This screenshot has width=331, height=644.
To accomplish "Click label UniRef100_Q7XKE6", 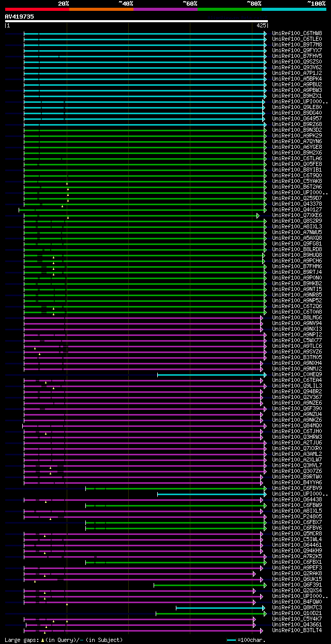I will pyautogui.click(x=297, y=215).
